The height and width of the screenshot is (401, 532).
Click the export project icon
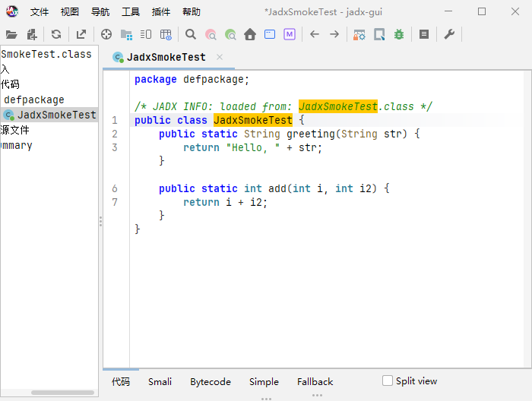click(x=81, y=34)
